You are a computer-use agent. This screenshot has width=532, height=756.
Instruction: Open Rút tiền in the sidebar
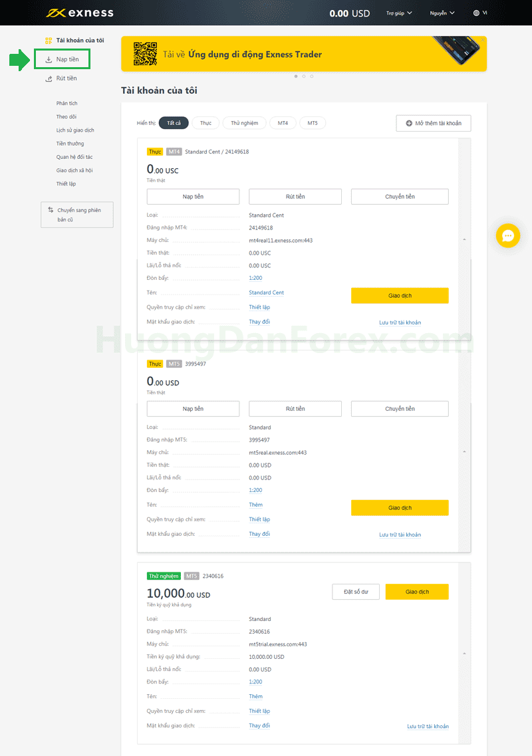coord(66,78)
